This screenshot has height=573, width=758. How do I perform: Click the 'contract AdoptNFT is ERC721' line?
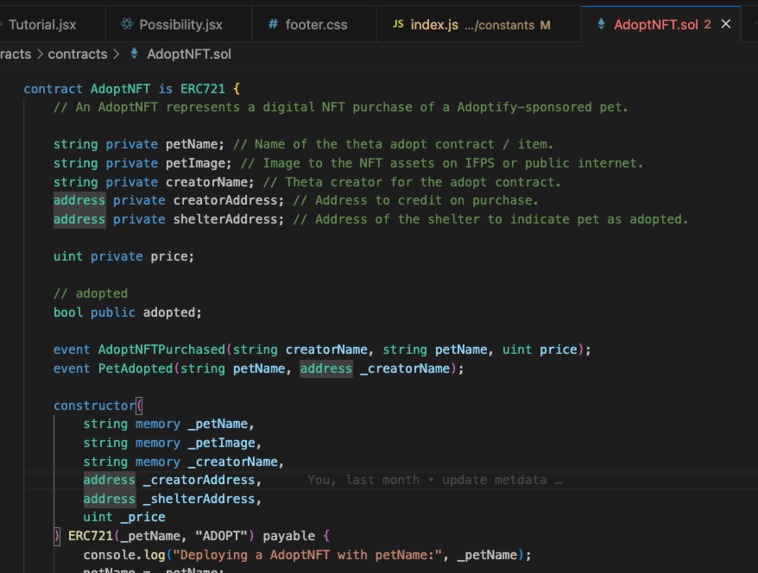(131, 89)
